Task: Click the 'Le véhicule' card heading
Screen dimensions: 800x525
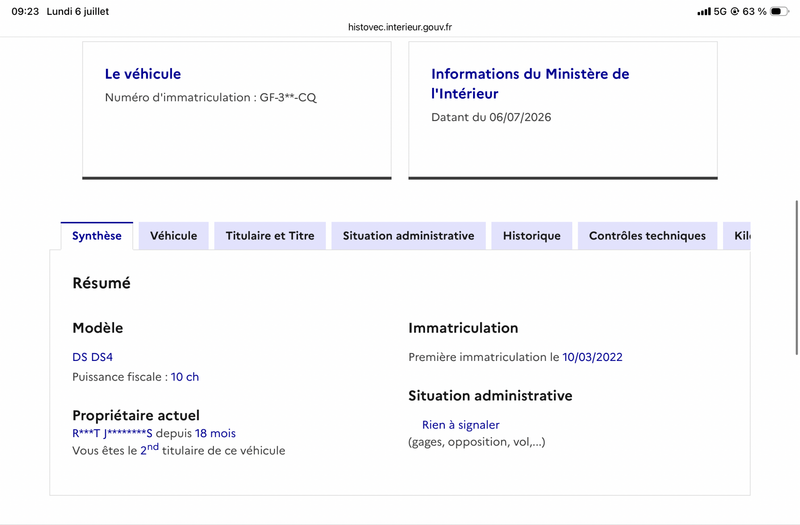Action: [x=143, y=74]
